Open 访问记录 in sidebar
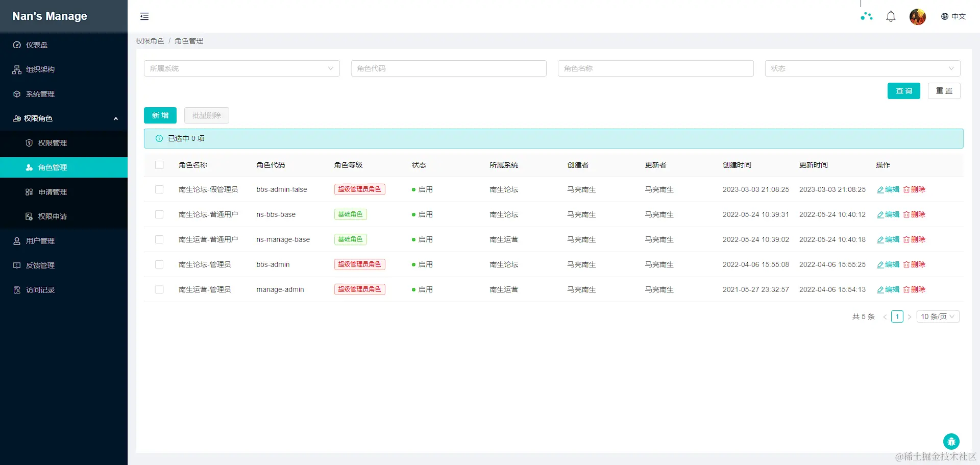The width and height of the screenshot is (980, 465). [64, 290]
